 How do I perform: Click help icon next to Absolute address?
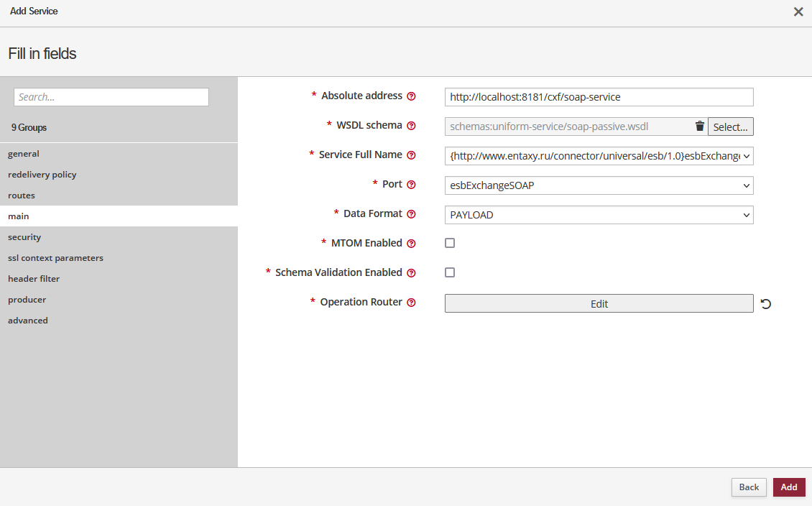pos(411,96)
